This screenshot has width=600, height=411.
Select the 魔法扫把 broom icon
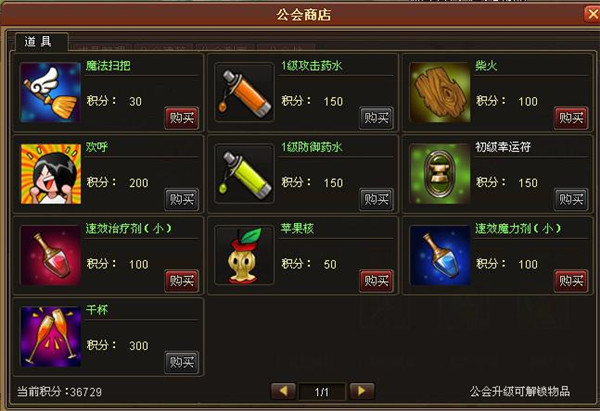click(50, 93)
